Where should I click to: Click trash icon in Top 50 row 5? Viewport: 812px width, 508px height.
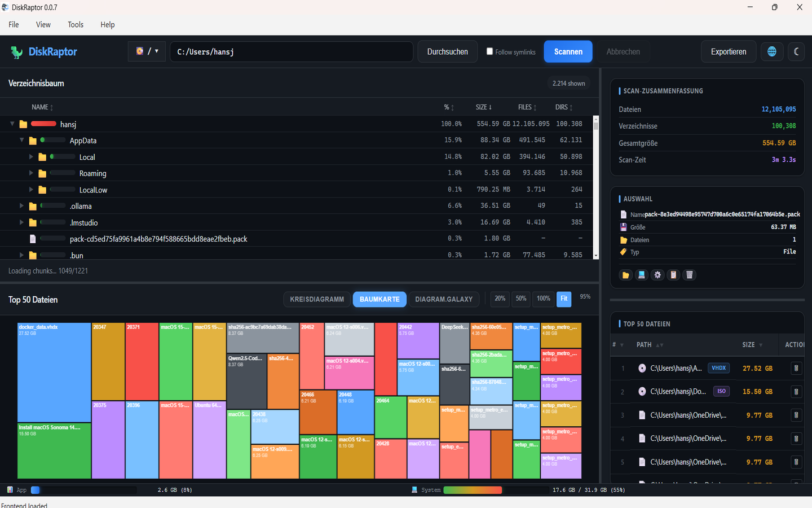[796, 462]
